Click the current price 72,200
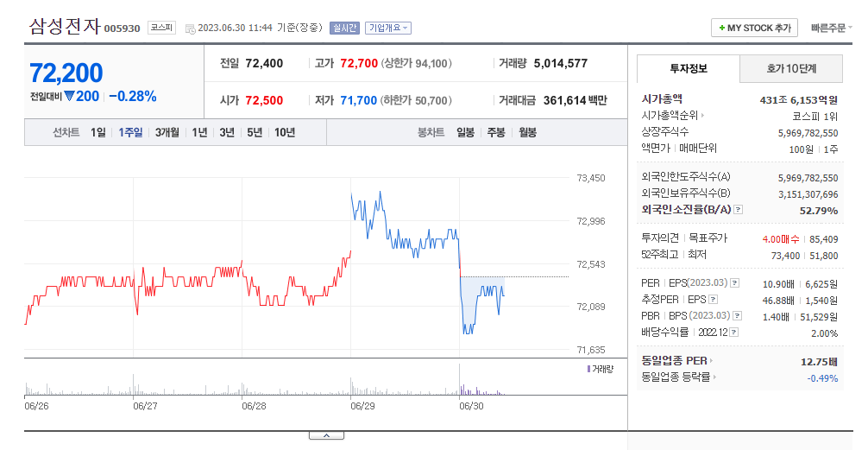 (66, 73)
